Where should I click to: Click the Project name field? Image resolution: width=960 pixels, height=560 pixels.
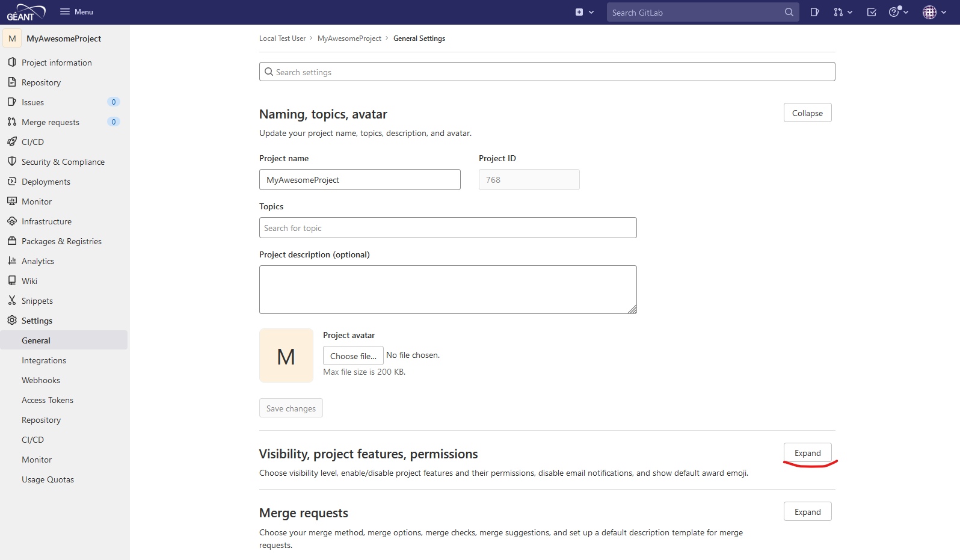click(x=360, y=180)
